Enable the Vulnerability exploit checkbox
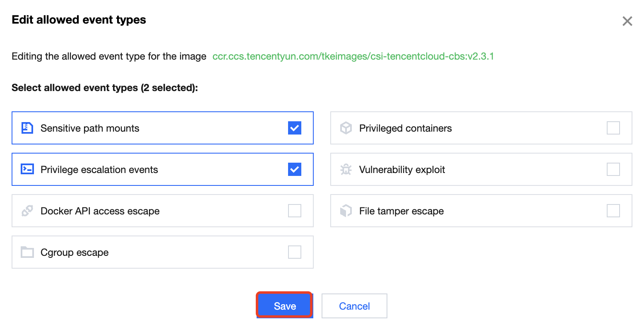The width and height of the screenshot is (644, 327). coord(613,169)
